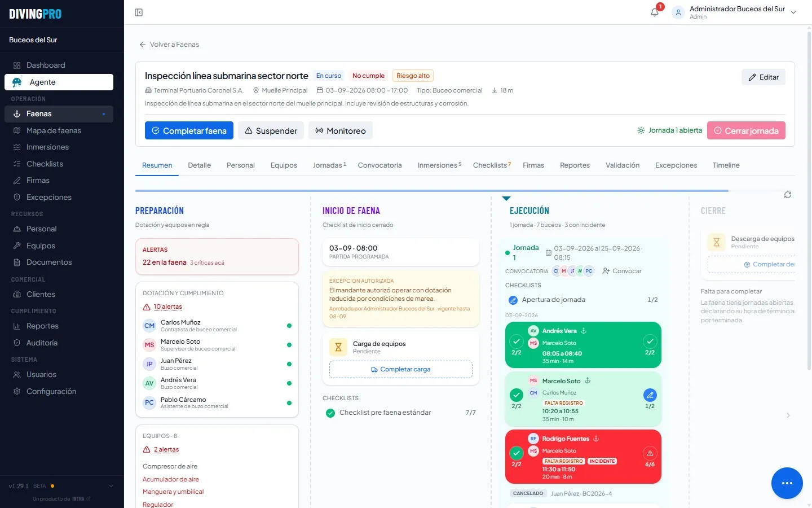The height and width of the screenshot is (508, 812).
Task: Click the Cerrar jornada button
Action: coord(746,130)
